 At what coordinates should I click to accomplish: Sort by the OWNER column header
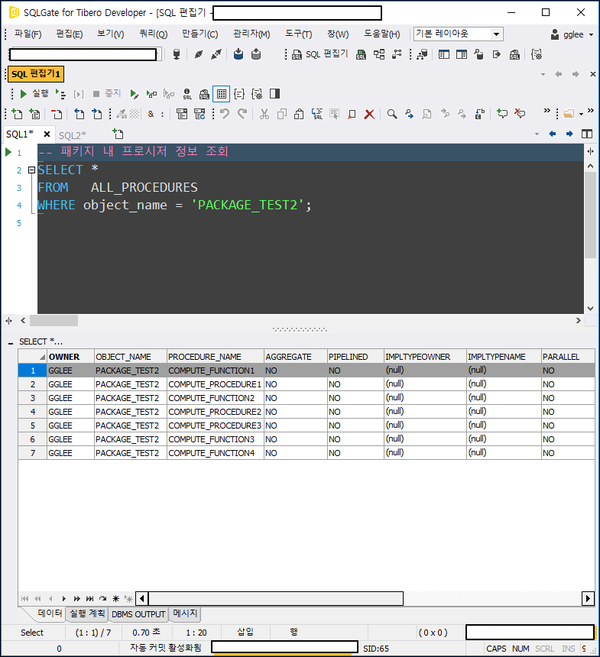70,357
